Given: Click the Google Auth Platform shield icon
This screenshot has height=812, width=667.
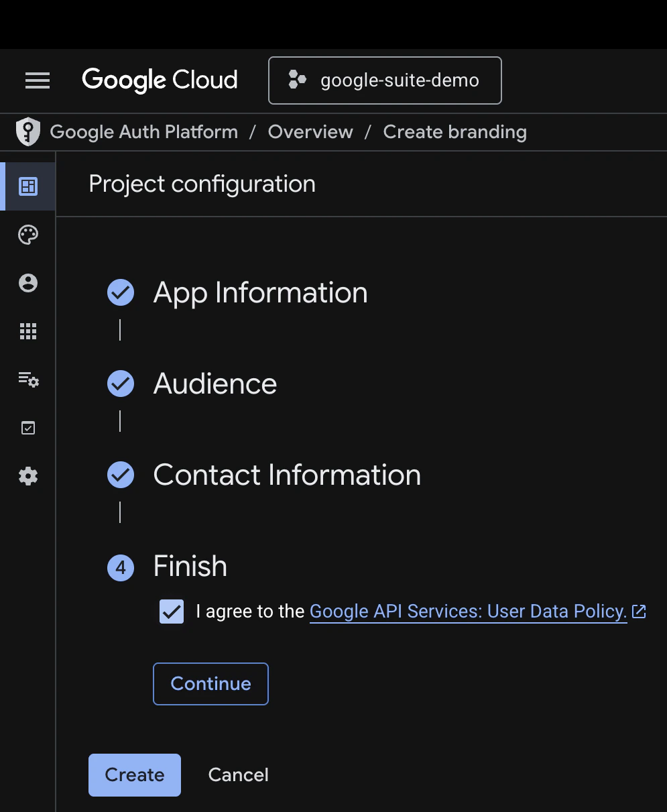Looking at the screenshot, I should (x=27, y=132).
